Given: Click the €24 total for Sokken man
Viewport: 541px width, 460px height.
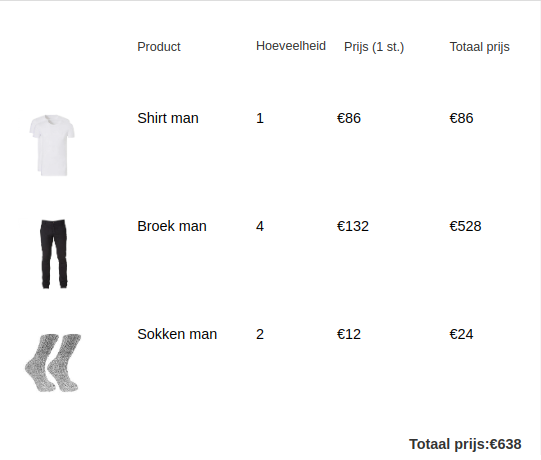Looking at the screenshot, I should coord(461,334).
